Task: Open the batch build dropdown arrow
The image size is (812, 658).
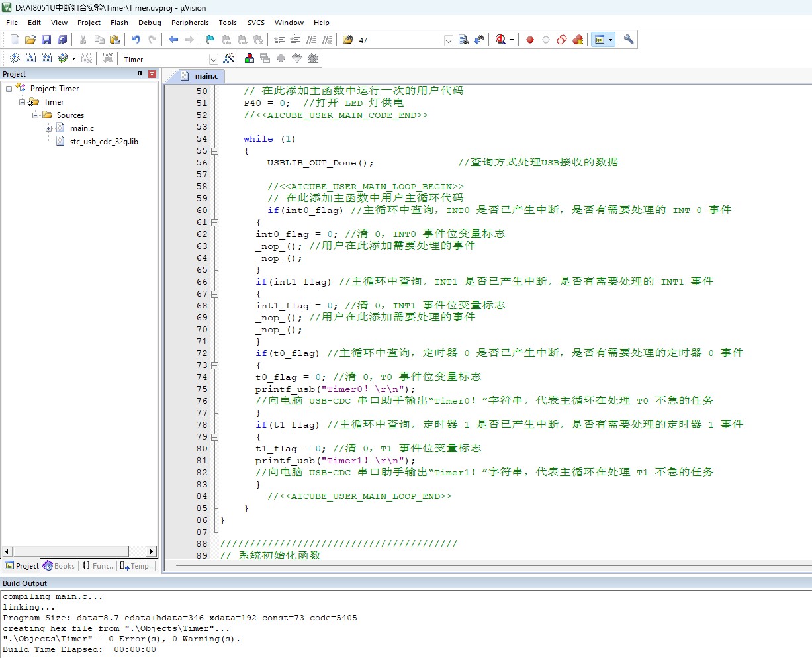Action: pyautogui.click(x=73, y=58)
